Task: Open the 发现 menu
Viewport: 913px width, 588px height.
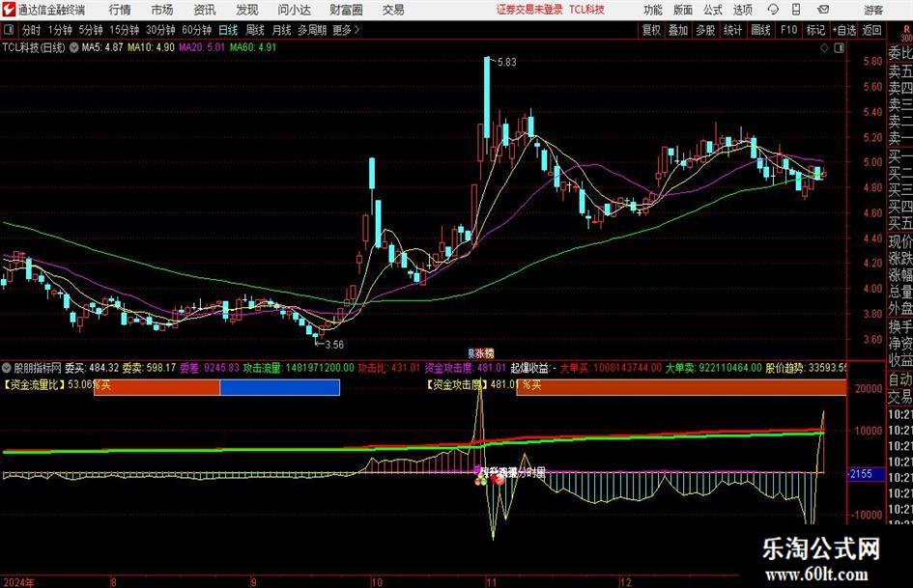Action: coord(247,10)
